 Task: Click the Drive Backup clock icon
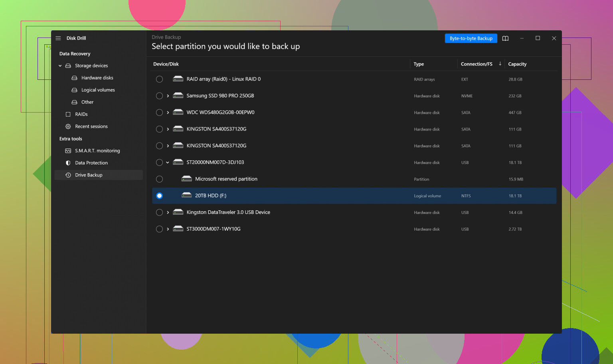(x=68, y=175)
